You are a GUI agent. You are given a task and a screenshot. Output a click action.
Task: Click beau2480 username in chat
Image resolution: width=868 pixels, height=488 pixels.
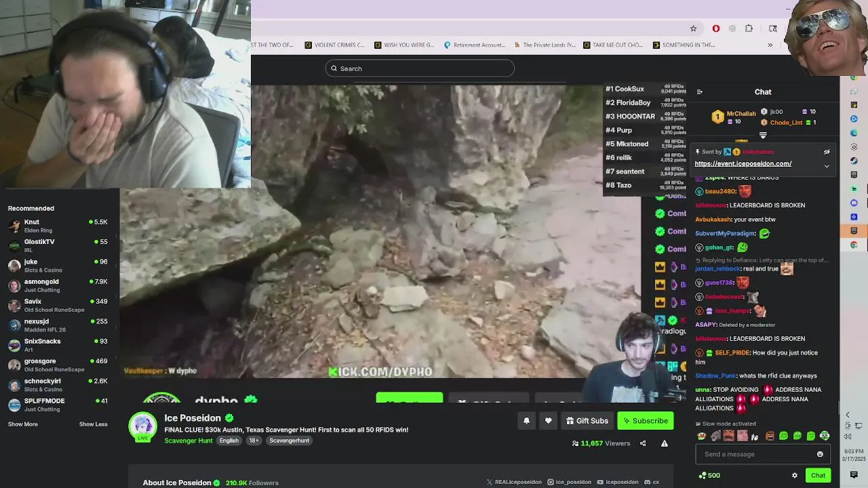point(720,192)
